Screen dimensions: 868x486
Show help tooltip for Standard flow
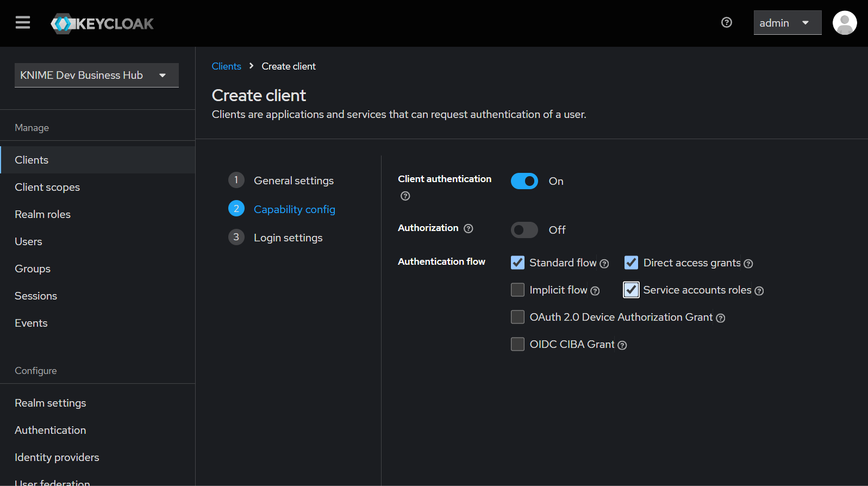(604, 264)
